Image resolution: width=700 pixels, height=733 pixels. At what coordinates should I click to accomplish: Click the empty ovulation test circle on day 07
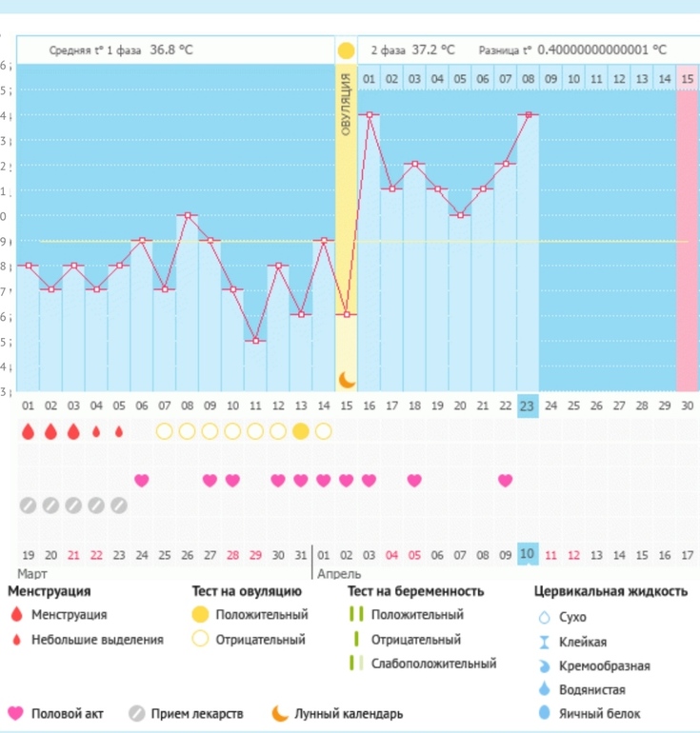point(164,431)
